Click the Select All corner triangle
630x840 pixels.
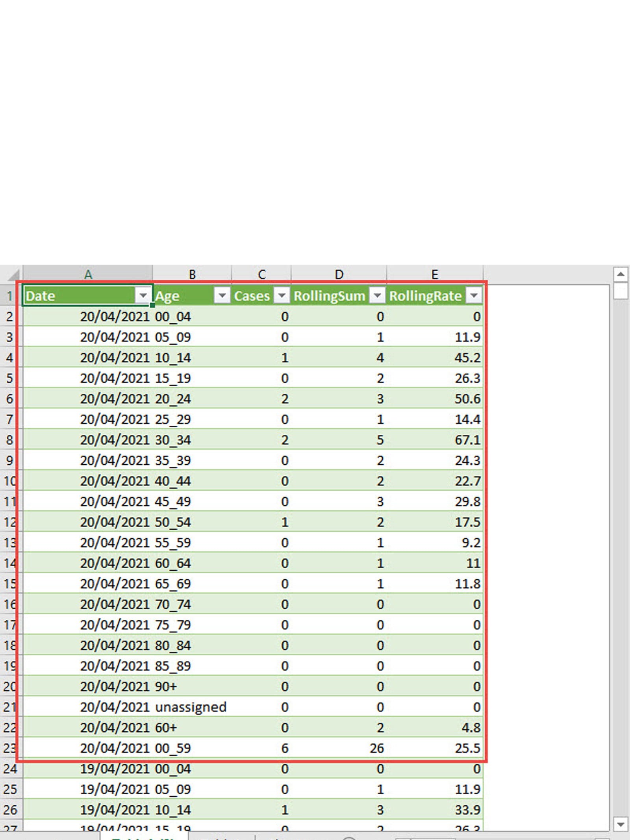[13, 274]
